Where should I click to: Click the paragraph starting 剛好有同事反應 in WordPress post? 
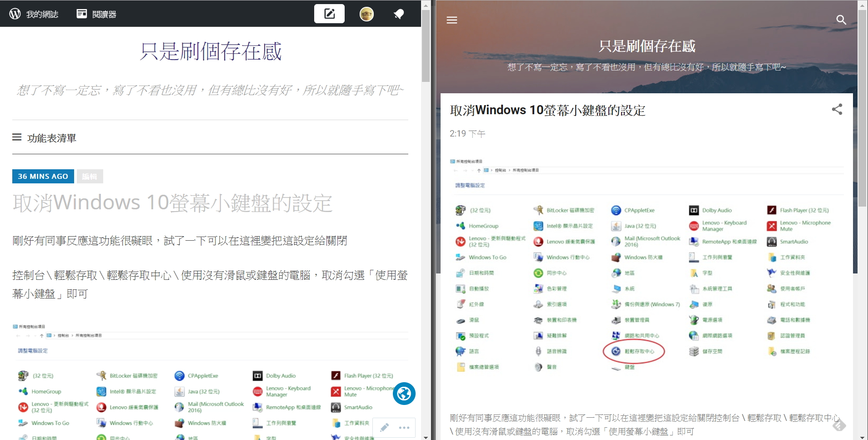point(180,241)
